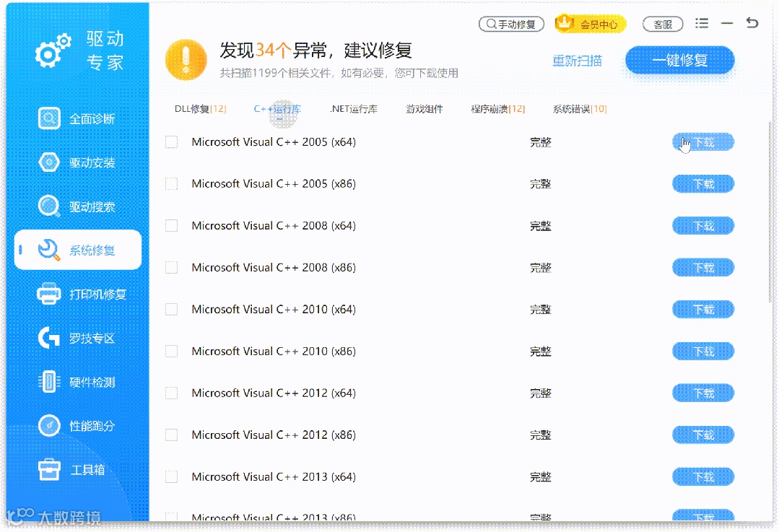Click the back arrow icon at top right
779x532 pixels.
click(x=752, y=23)
